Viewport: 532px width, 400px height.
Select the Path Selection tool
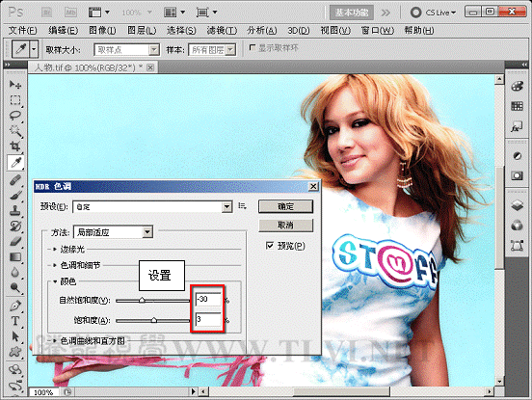click(x=15, y=336)
